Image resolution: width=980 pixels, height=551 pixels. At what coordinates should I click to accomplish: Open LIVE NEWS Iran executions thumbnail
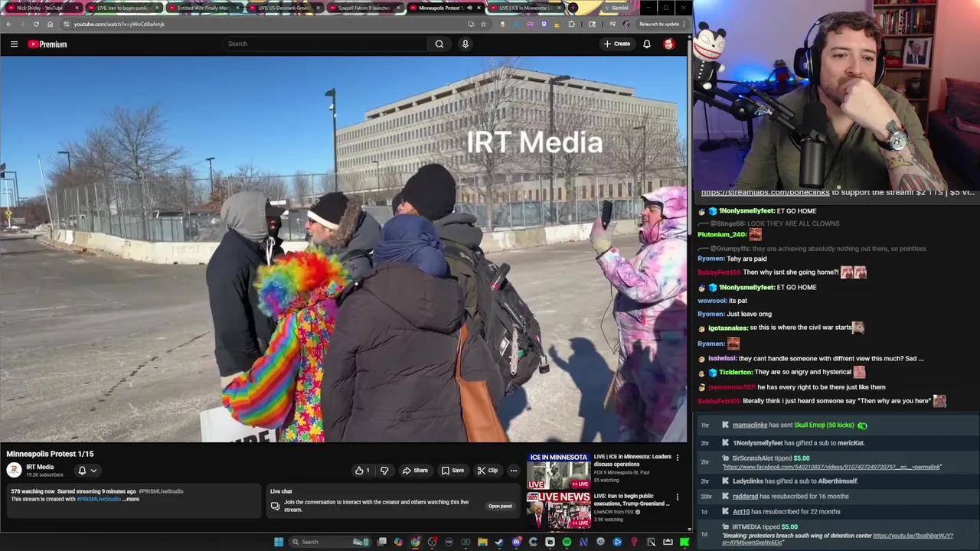[x=558, y=510]
